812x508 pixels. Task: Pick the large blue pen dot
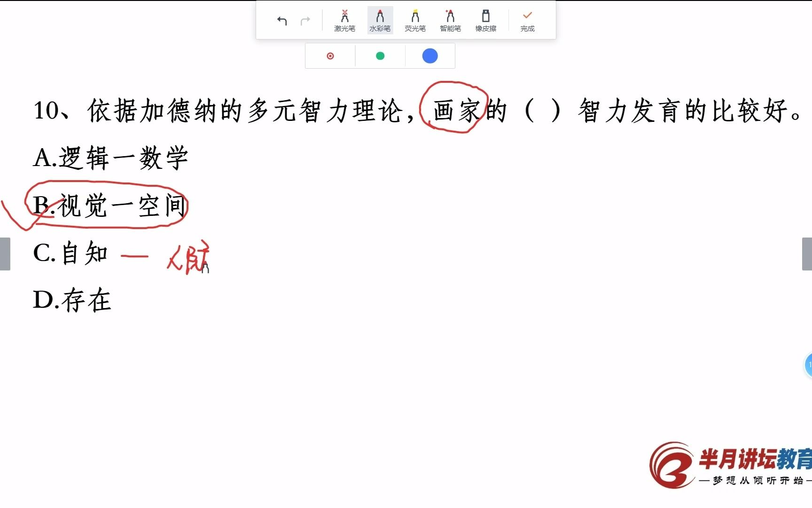tap(430, 56)
